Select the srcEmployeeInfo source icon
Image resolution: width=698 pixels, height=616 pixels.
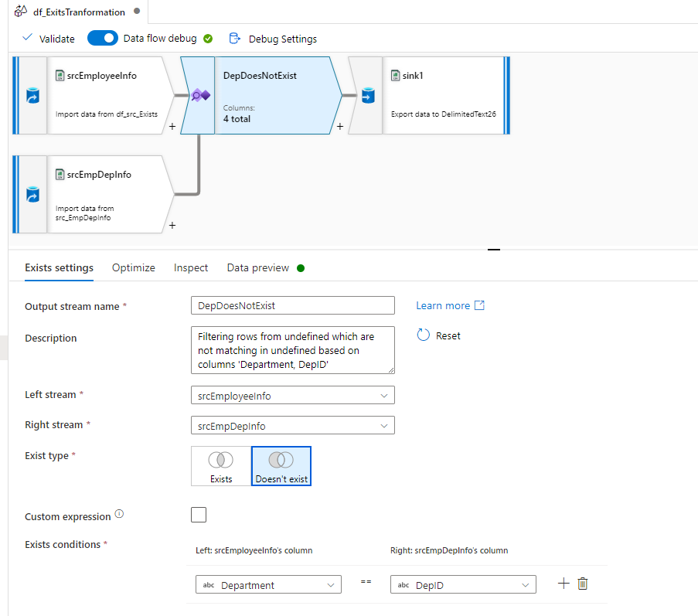click(x=33, y=96)
